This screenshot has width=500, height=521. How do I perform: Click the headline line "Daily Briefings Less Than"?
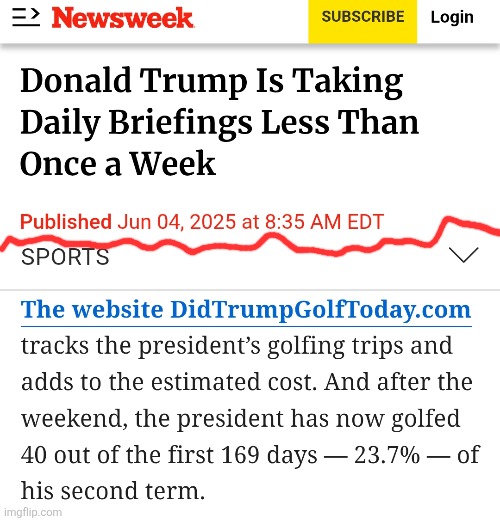pos(220,123)
